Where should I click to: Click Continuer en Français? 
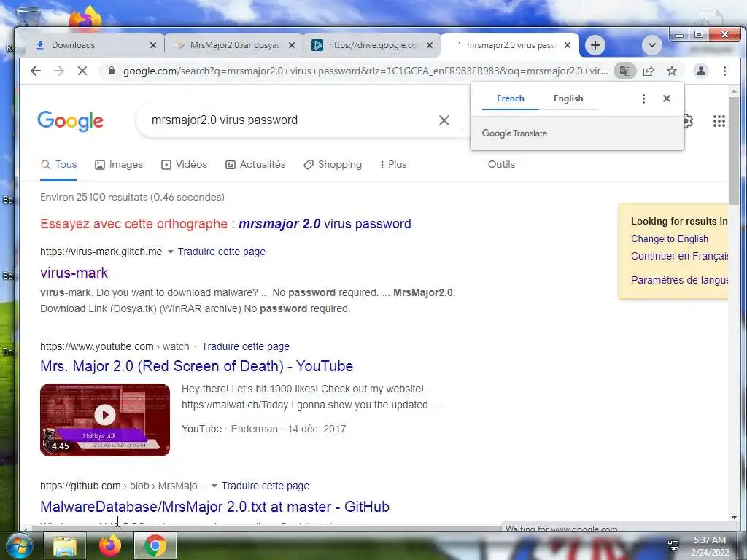click(x=679, y=256)
